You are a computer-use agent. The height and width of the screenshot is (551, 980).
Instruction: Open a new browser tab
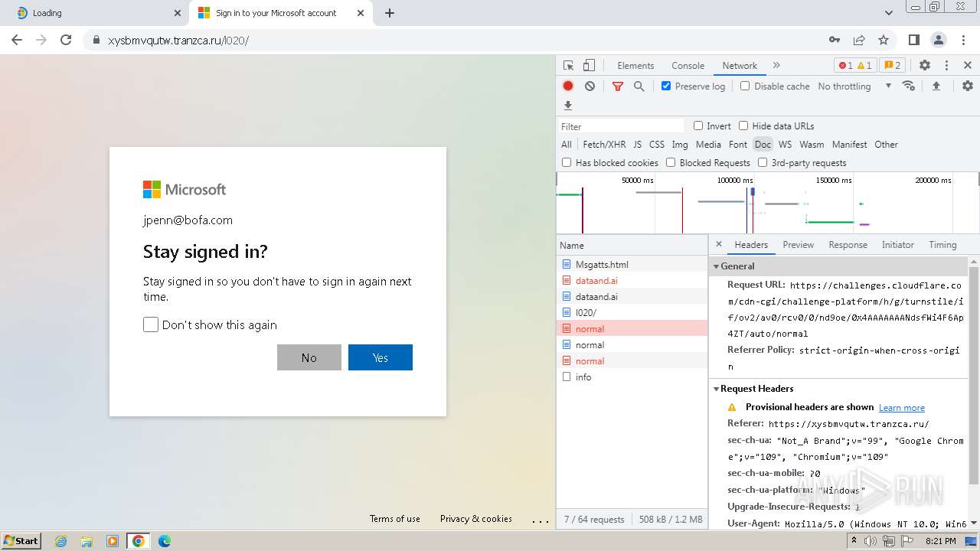[389, 13]
